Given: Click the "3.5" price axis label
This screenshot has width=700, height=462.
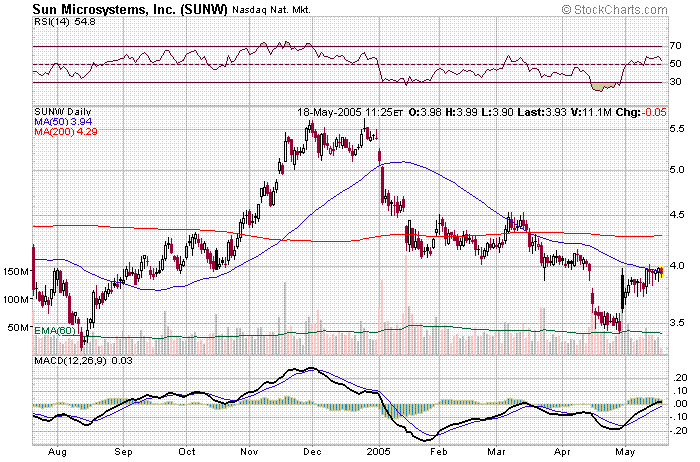Looking at the screenshot, I should click(x=677, y=322).
